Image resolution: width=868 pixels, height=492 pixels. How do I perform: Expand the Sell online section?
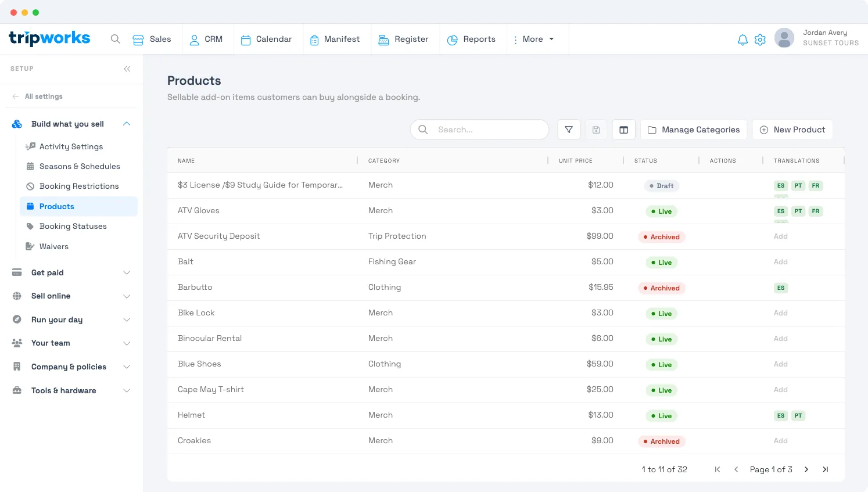pyautogui.click(x=71, y=296)
